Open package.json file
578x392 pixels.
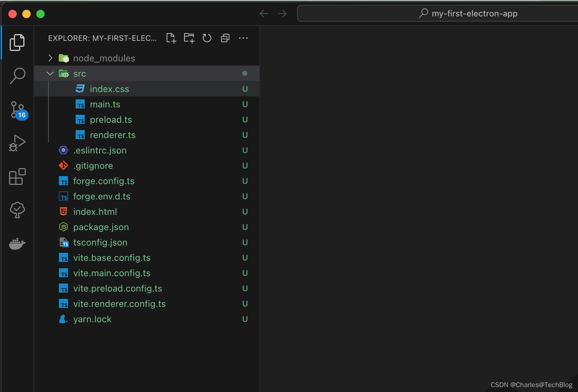click(147, 227)
